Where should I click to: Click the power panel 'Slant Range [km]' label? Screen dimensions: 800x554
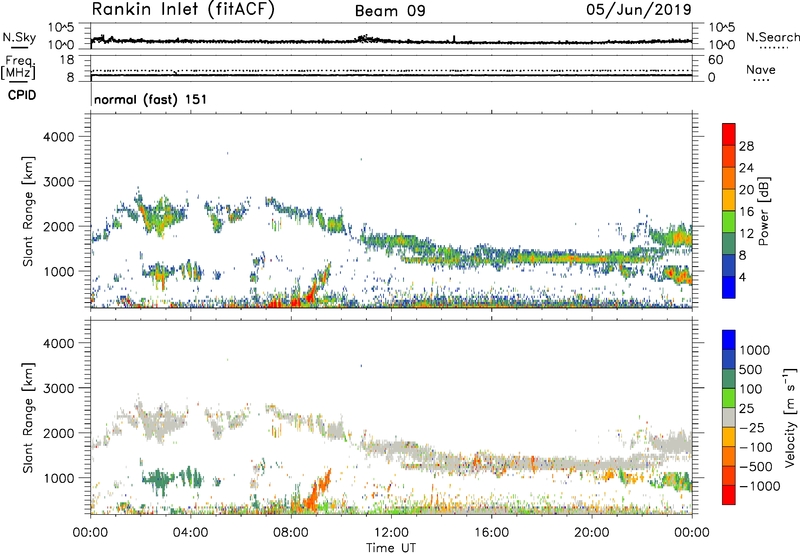point(28,211)
